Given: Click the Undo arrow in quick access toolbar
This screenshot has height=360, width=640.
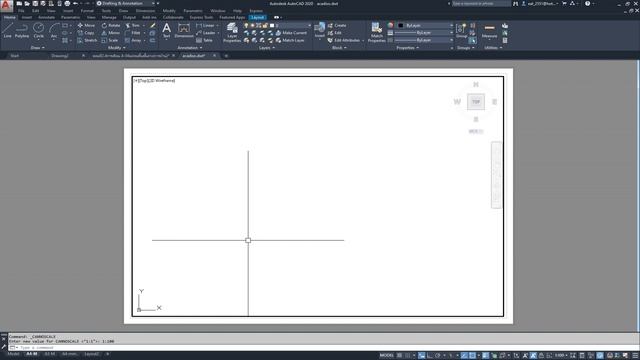Looking at the screenshot, I should click(x=76, y=4).
